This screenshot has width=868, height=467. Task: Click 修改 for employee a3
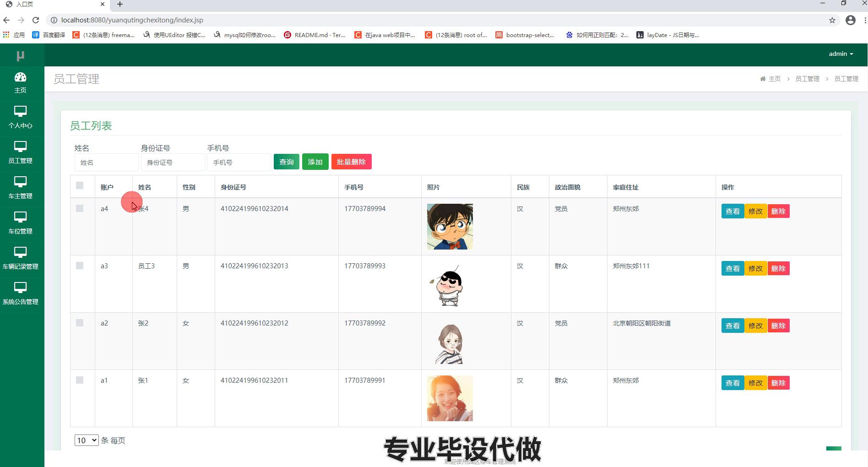(x=755, y=268)
